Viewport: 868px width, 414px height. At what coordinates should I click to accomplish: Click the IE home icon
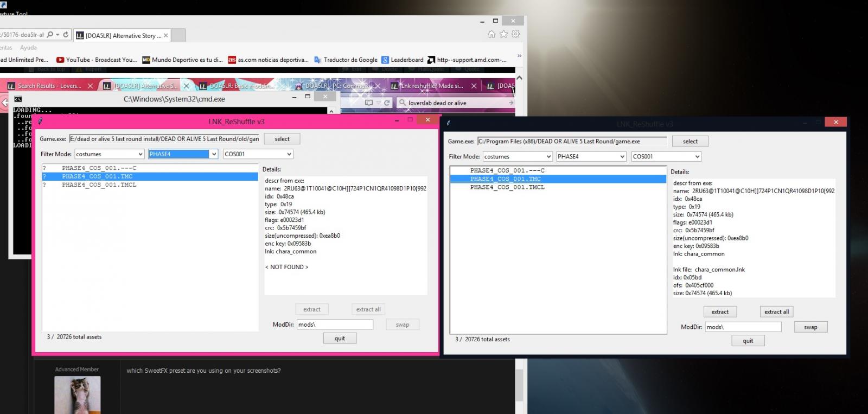492,34
